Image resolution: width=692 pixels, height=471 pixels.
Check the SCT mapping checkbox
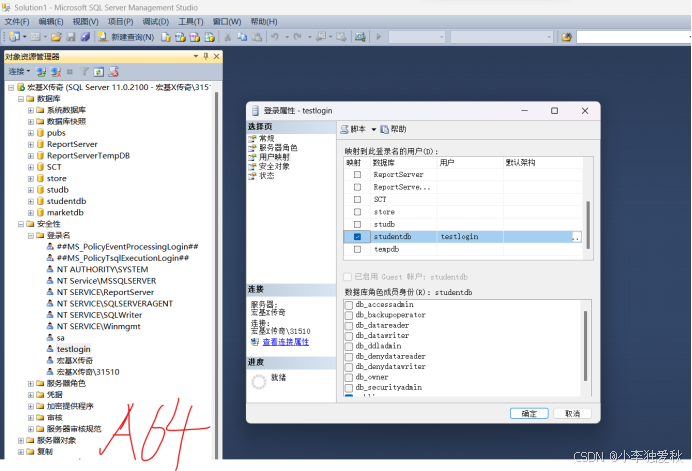[x=357, y=200]
